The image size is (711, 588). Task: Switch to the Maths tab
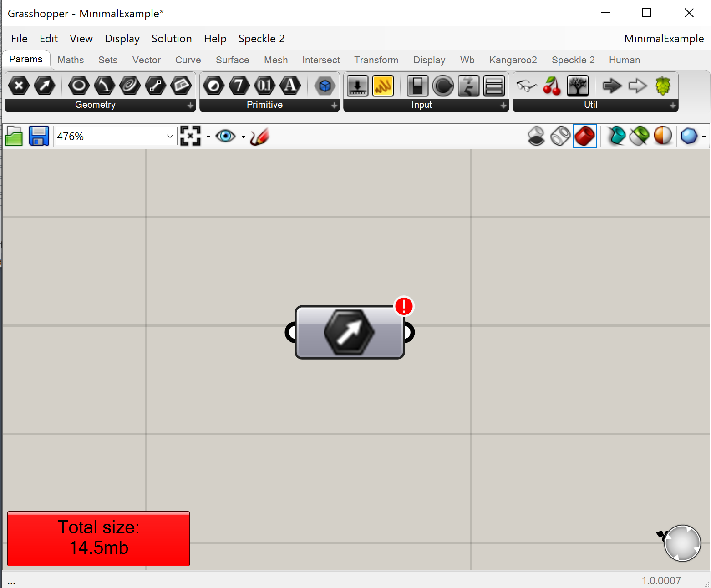click(71, 60)
